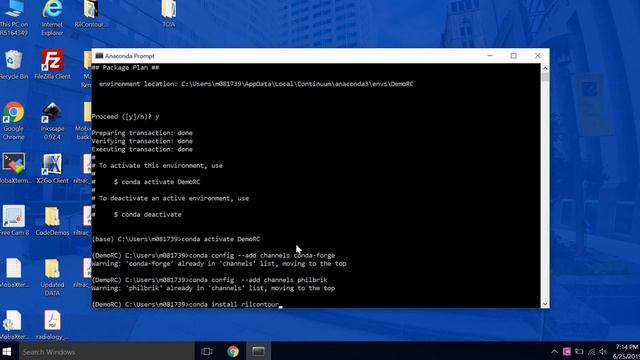Select Anaconda Prompt taskbar button

coord(258,351)
